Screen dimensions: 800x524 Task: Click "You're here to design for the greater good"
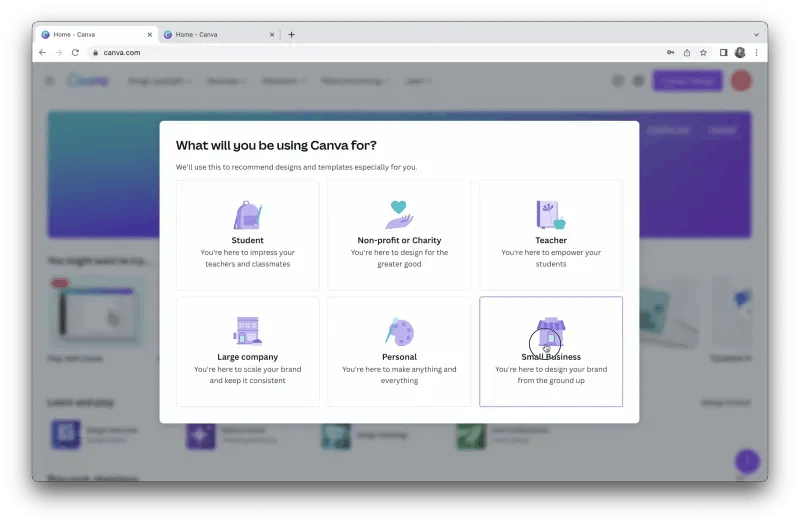click(x=399, y=258)
